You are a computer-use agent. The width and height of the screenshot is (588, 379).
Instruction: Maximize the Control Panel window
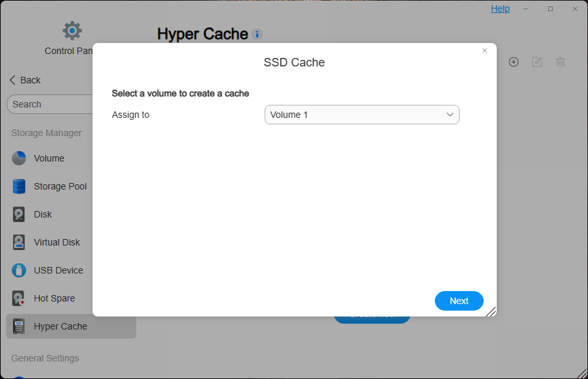(551, 8)
